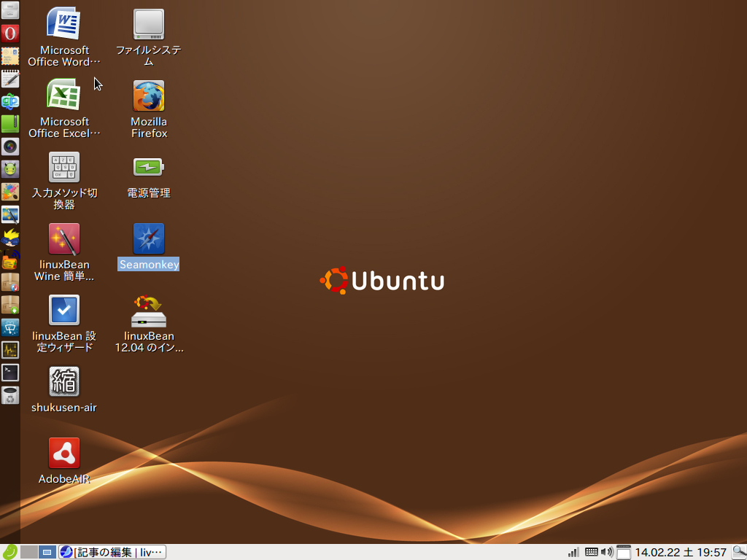
Task: Open the picture with pen dock icon
Action: 10,215
